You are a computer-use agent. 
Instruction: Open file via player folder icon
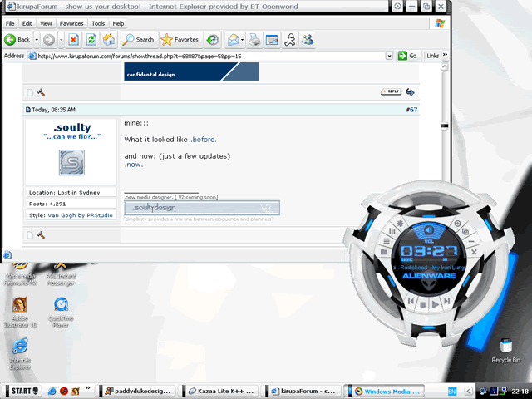point(384,252)
